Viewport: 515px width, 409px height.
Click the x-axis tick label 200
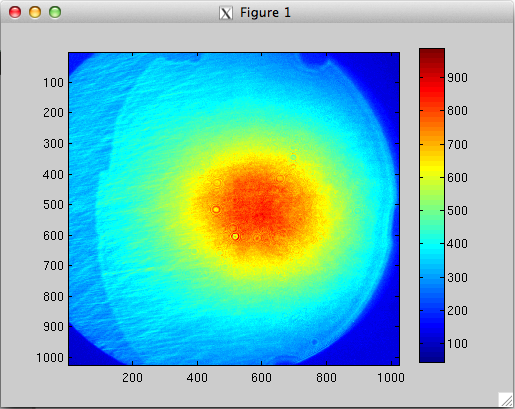click(x=132, y=378)
